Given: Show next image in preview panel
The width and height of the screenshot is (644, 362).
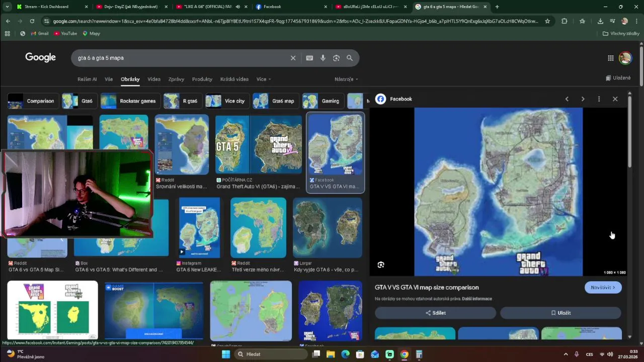Looking at the screenshot, I should [583, 99].
